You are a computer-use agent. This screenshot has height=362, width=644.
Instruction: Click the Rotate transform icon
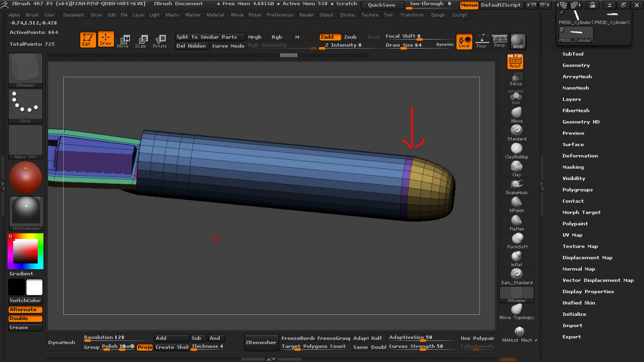(159, 41)
